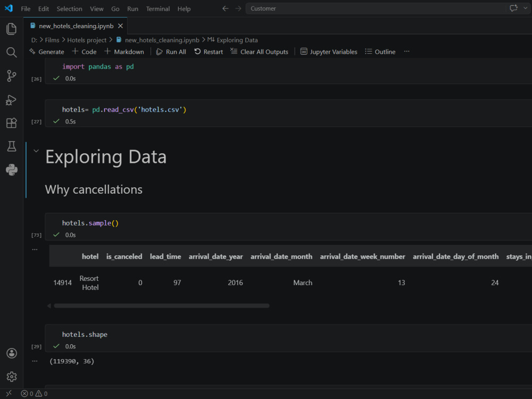Screen dimensions: 532x399
Task: Click the Customer command search box
Action: click(376, 9)
